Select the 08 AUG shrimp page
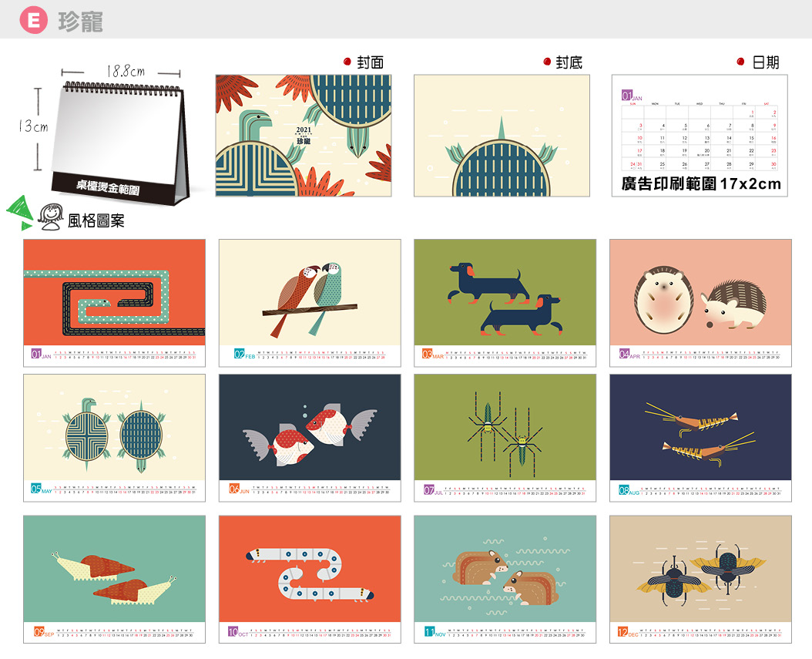The height and width of the screenshot is (659, 812). (x=700, y=438)
